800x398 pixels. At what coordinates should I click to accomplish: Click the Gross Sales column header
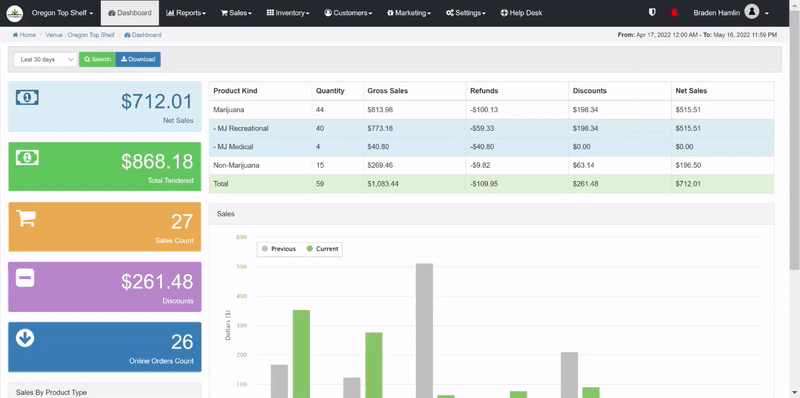click(x=388, y=91)
